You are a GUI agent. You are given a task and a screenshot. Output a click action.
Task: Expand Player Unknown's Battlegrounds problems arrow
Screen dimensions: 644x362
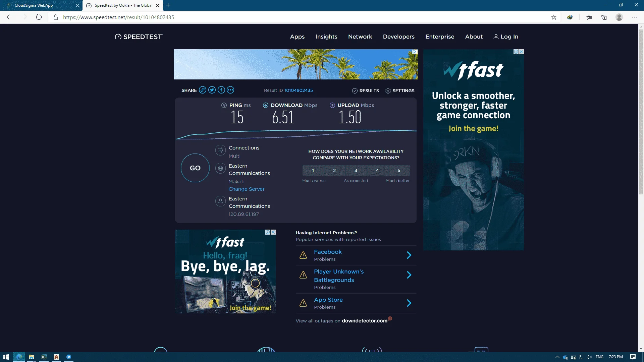tap(409, 275)
